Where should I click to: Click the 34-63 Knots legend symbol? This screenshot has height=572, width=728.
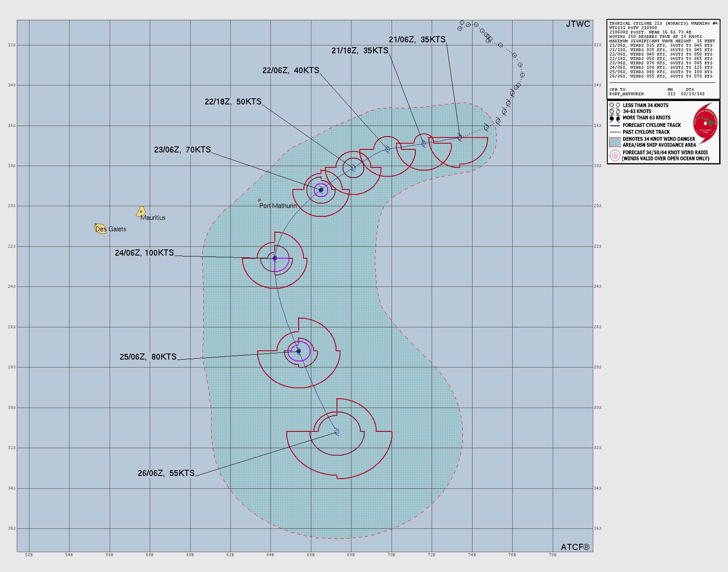point(615,111)
